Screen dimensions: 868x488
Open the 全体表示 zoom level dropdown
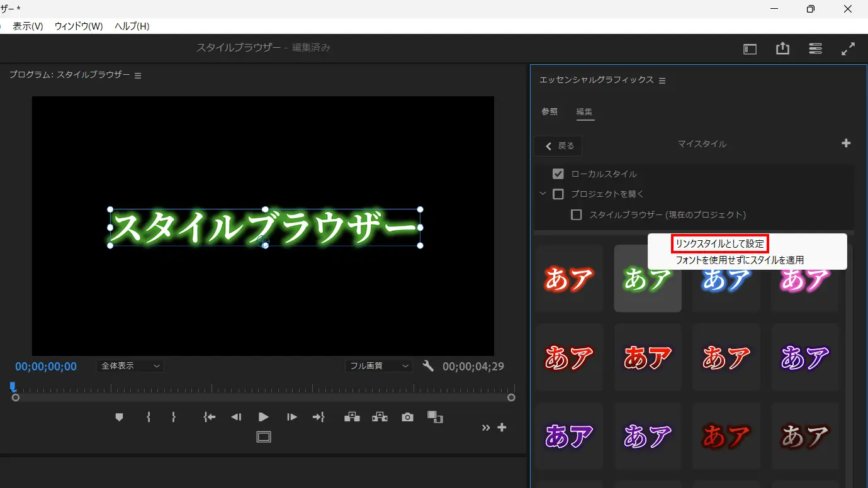click(130, 366)
